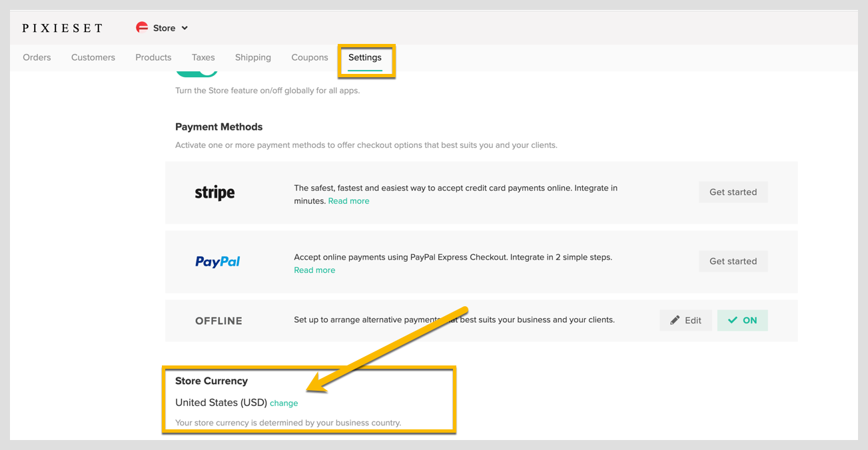Open the Coupons tab

310,57
